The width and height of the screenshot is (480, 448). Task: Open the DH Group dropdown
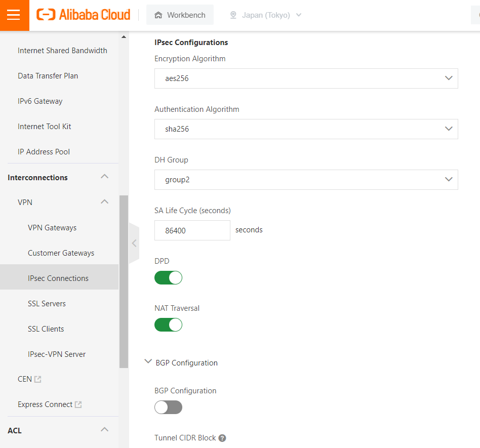(306, 180)
